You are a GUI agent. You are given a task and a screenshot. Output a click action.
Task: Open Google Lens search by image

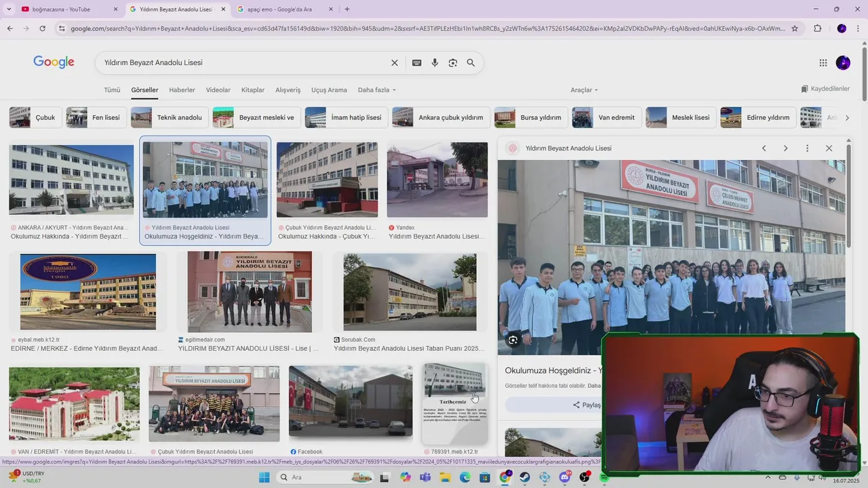click(452, 62)
